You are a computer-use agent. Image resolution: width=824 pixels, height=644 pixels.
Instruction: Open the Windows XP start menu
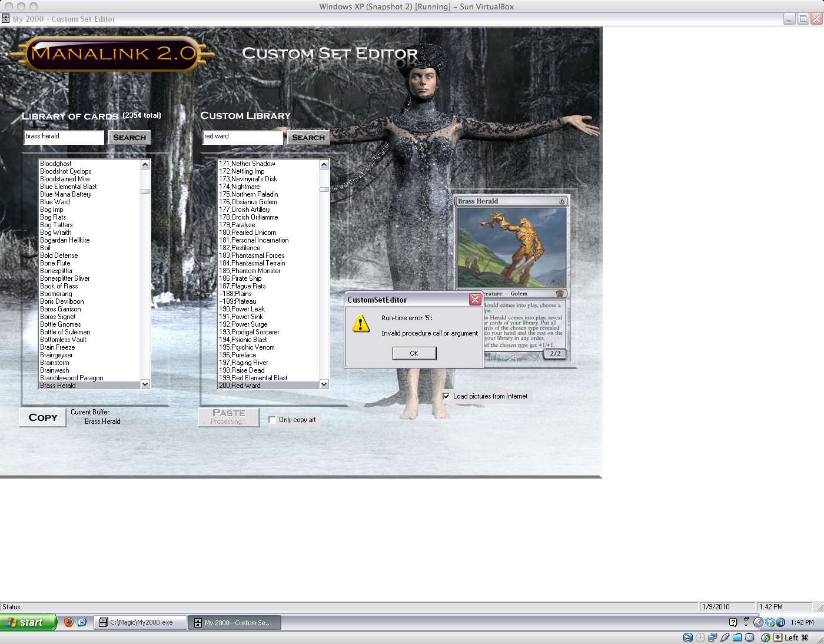point(28,622)
